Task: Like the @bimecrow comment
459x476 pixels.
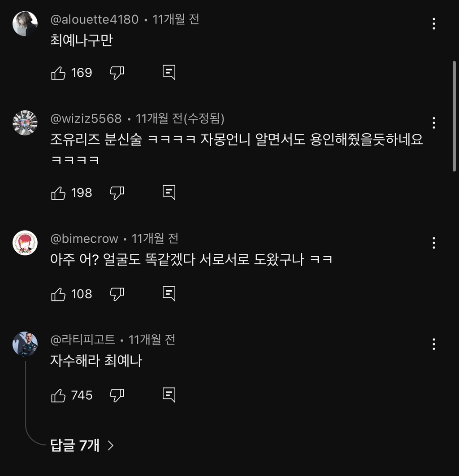Action: click(58, 294)
